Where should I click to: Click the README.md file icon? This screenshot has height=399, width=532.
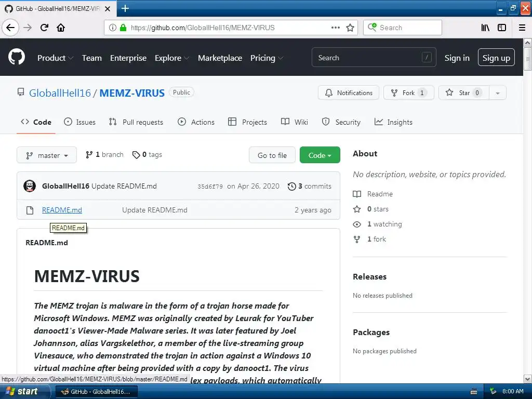30,210
